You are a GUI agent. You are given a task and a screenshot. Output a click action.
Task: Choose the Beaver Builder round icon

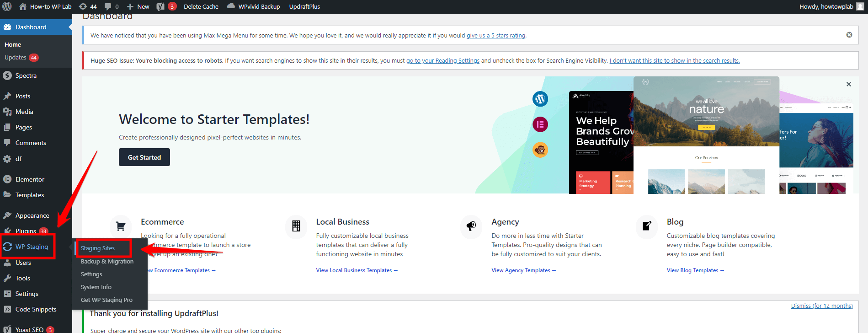(540, 150)
